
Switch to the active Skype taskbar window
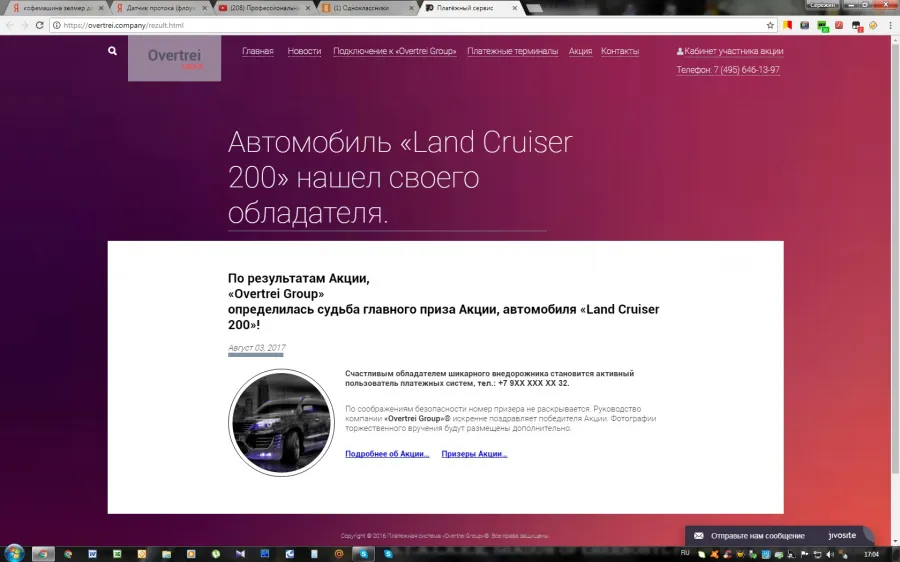(x=363, y=553)
